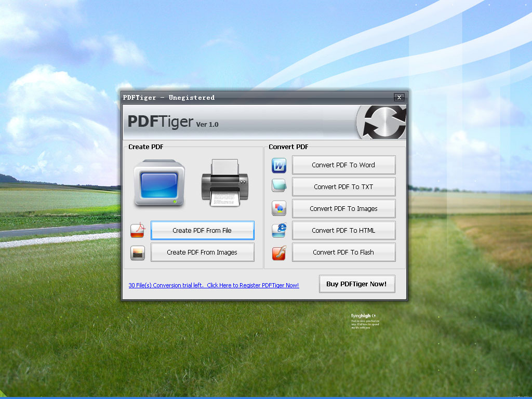The image size is (532, 399).
Task: Click the picture icon beside Create PDF From Images
Action: click(x=137, y=253)
